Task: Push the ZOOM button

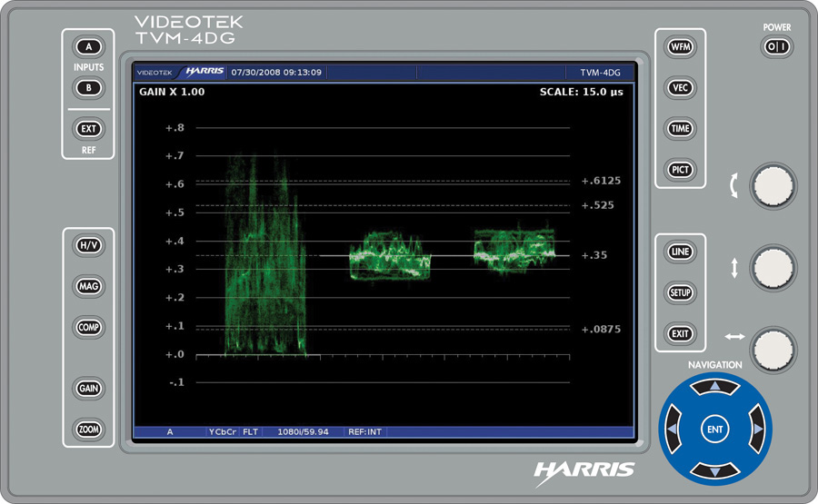Action: click(89, 430)
